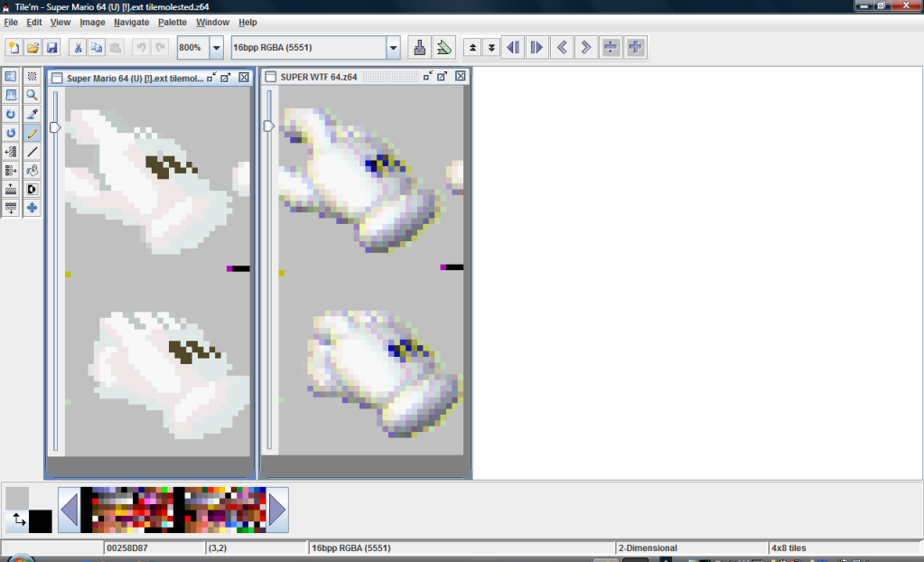The height and width of the screenshot is (562, 924).
Task: Open the Navigate menu
Action: point(131,22)
